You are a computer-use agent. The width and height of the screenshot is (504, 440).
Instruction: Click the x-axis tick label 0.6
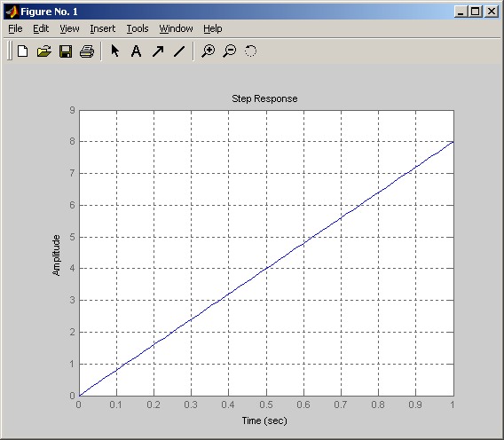tap(303, 405)
